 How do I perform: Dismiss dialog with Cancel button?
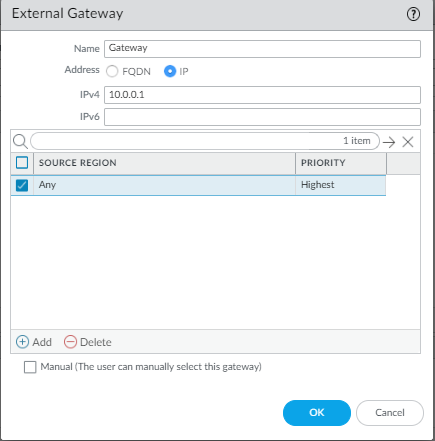point(390,413)
